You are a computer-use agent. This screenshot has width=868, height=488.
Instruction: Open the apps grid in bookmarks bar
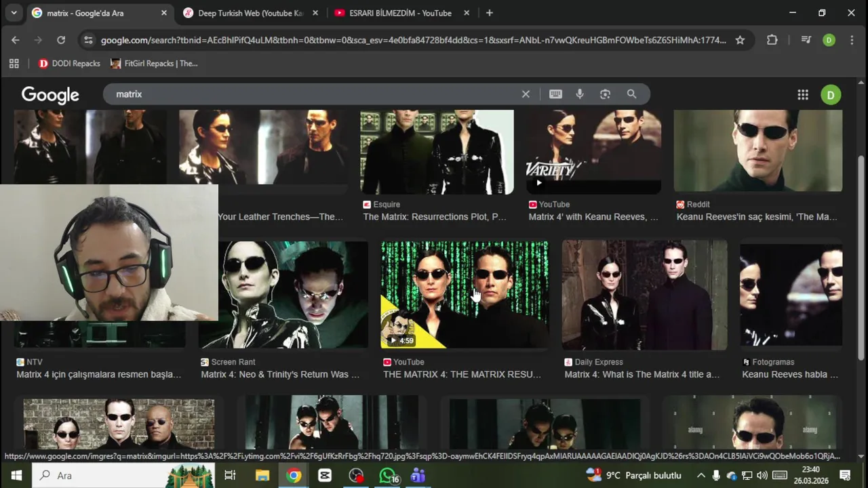tap(14, 63)
